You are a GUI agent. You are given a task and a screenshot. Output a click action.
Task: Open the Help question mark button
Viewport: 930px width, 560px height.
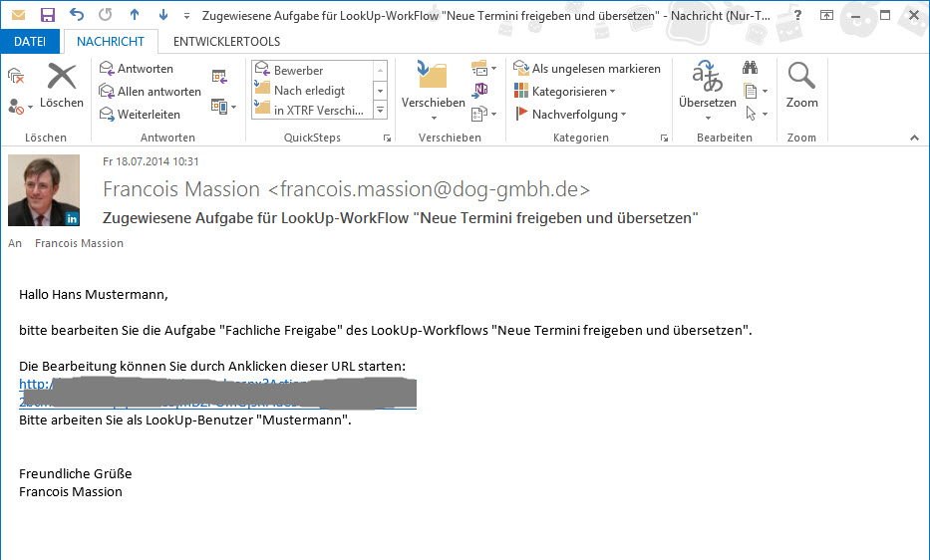798,15
